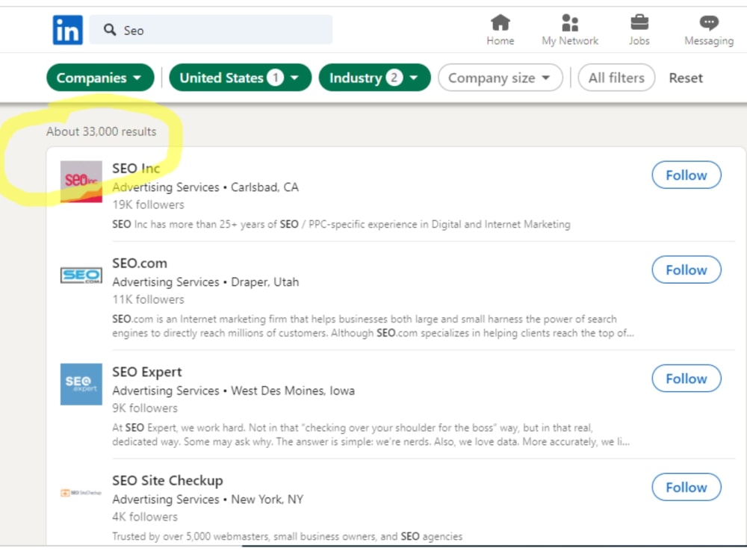Click 'Advertising Services • Draper, Utah' text
Image resolution: width=747 pixels, height=560 pixels.
[205, 282]
